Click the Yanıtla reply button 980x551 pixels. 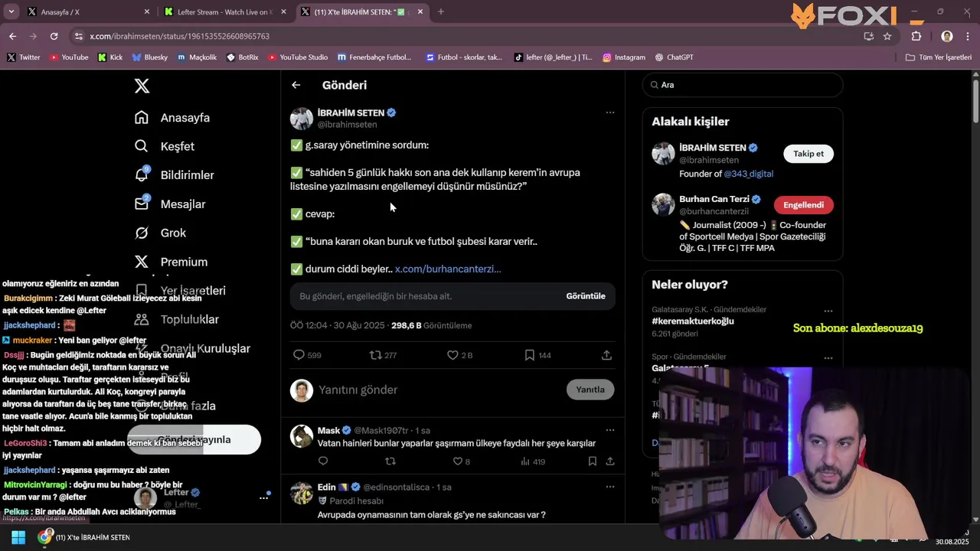click(590, 390)
